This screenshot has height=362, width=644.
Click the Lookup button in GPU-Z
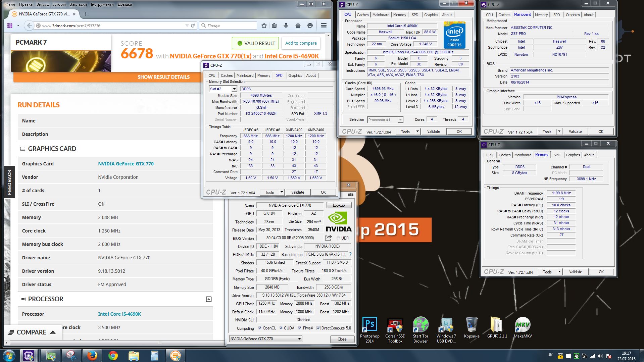[x=339, y=205]
